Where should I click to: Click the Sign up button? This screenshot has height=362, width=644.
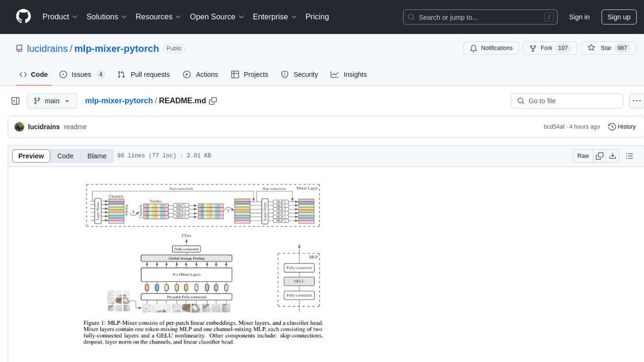click(x=619, y=17)
